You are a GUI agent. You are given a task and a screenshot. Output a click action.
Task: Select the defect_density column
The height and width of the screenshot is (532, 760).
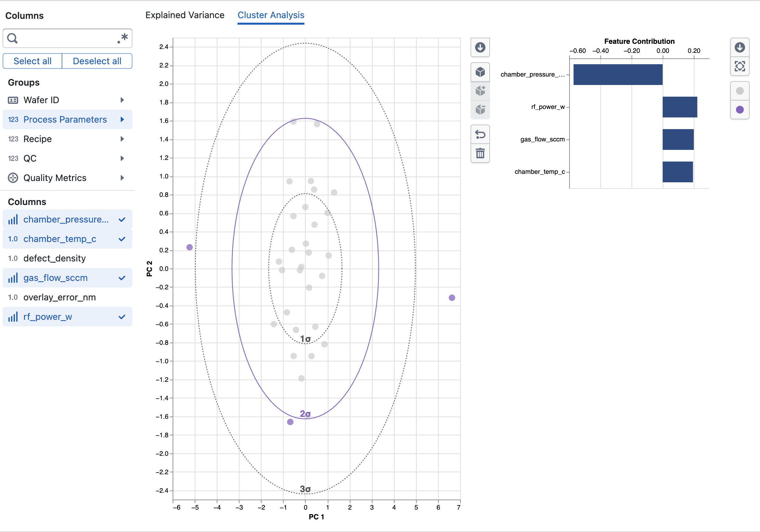pyautogui.click(x=67, y=259)
